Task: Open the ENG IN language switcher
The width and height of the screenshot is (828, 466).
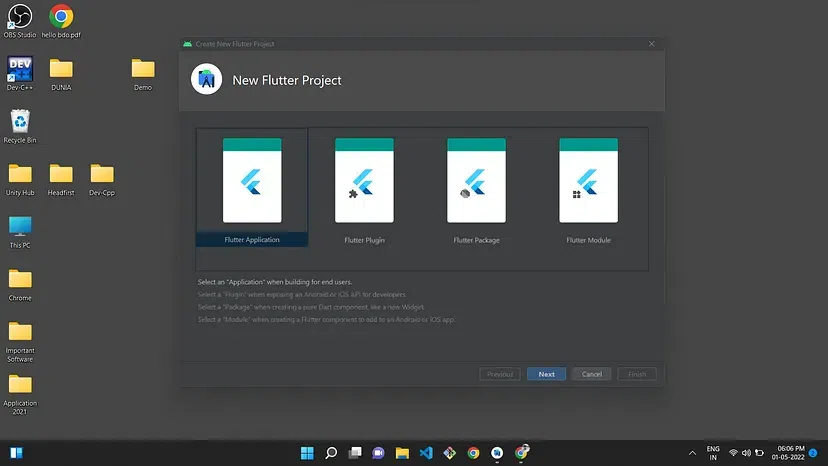Action: [x=713, y=453]
